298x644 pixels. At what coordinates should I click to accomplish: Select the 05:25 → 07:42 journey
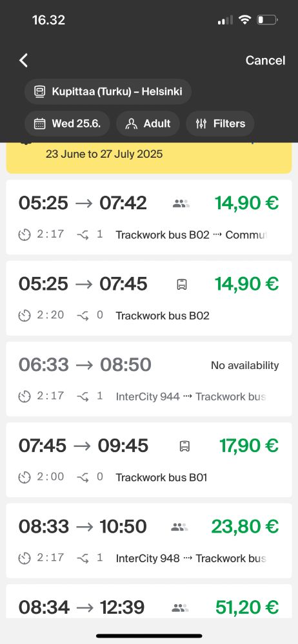tap(149, 217)
